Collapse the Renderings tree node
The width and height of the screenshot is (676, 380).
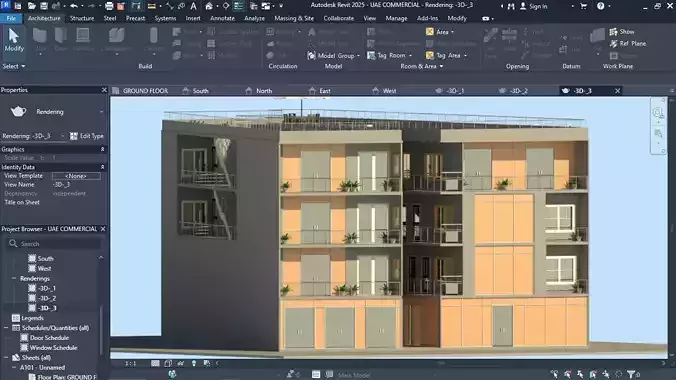click(x=14, y=278)
